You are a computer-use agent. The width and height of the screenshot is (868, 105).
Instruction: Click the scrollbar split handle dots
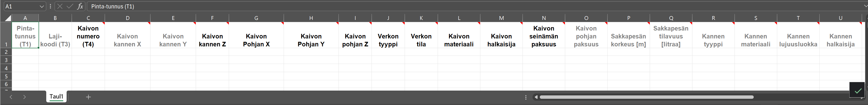526,97
